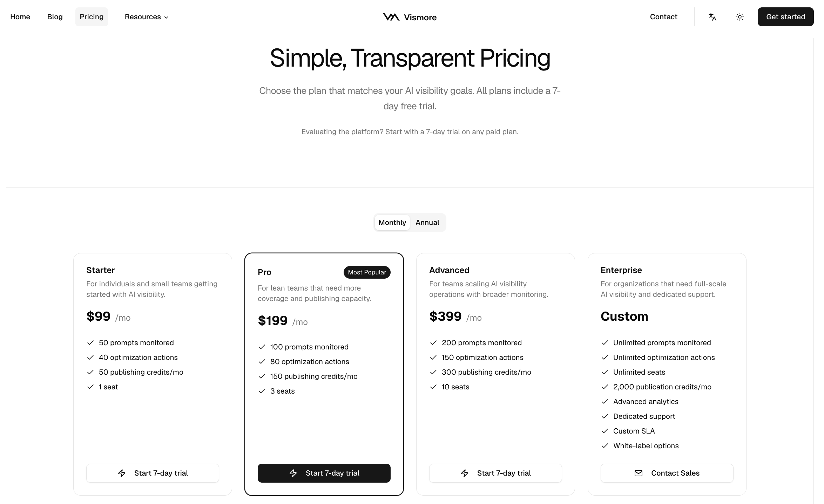Open the Pricing nav tab
This screenshot has width=824, height=504.
tap(92, 17)
